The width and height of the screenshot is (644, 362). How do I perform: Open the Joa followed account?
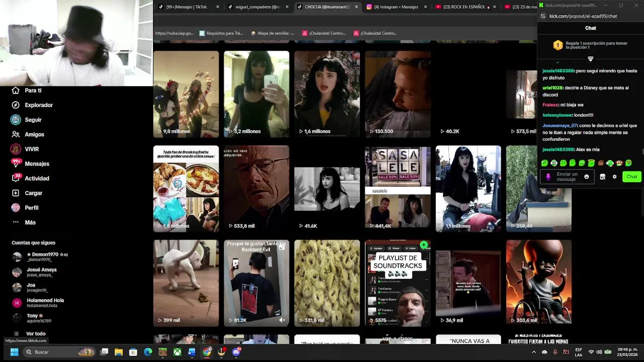pos(30,288)
